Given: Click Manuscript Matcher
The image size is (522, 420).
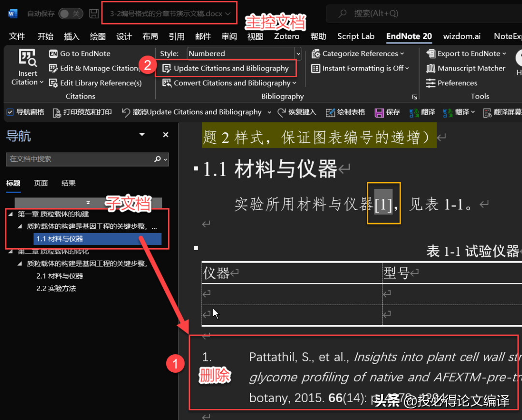Looking at the screenshot, I should pos(466,68).
